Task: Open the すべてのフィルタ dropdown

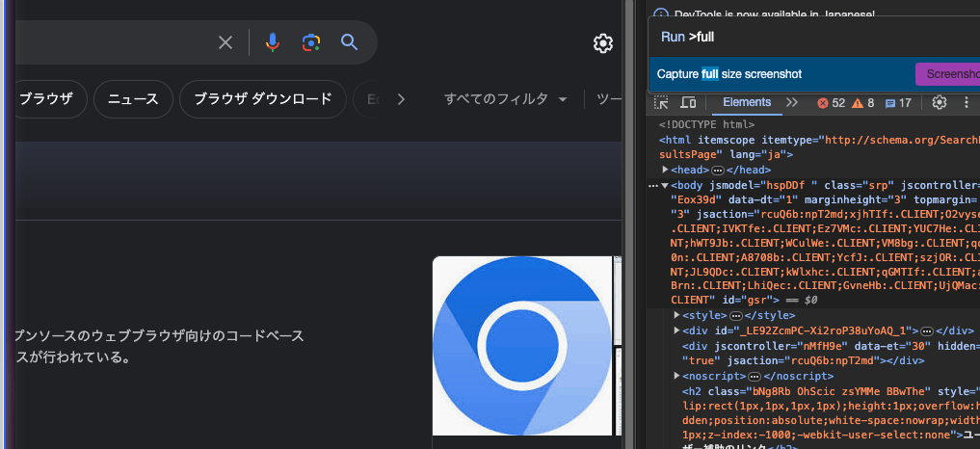Action: (x=505, y=99)
